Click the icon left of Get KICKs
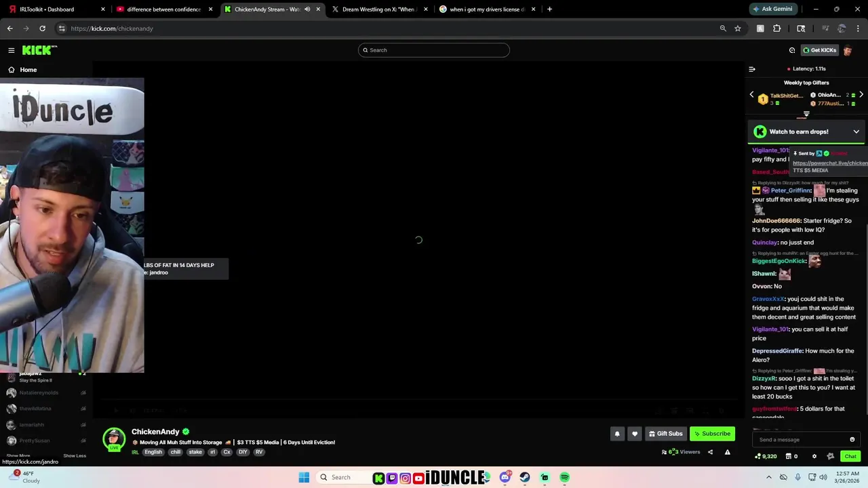 (x=792, y=50)
